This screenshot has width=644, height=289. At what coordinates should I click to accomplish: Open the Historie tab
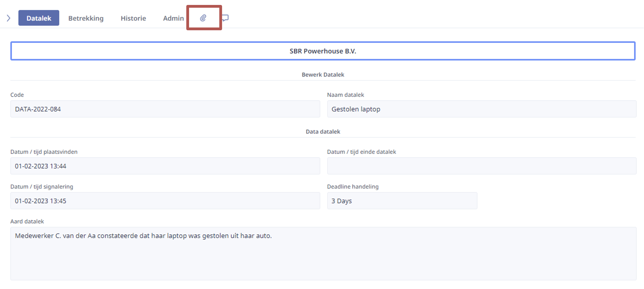pyautogui.click(x=133, y=18)
